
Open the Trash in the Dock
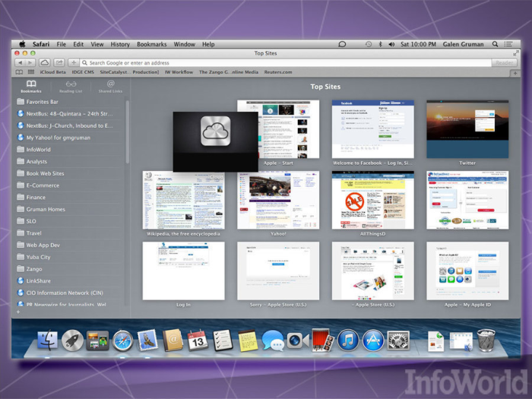pos(486,340)
